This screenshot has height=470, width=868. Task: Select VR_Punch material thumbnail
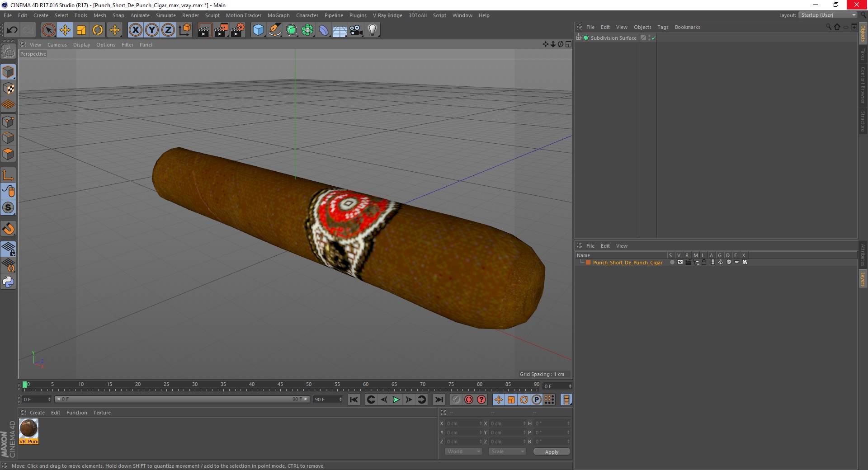click(x=28, y=428)
